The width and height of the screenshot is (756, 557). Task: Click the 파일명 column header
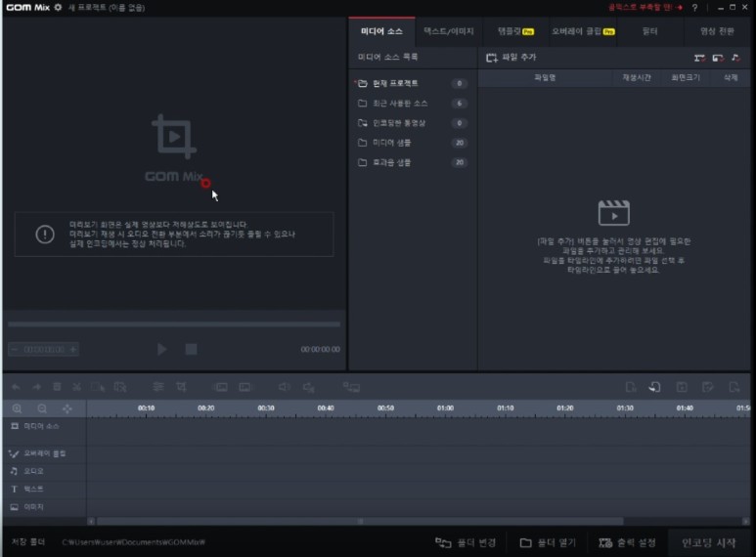pyautogui.click(x=545, y=77)
